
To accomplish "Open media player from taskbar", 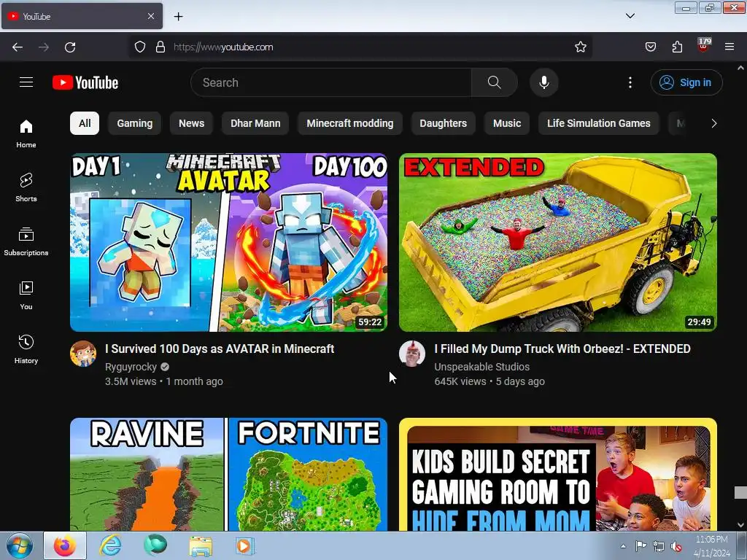I will [245, 545].
